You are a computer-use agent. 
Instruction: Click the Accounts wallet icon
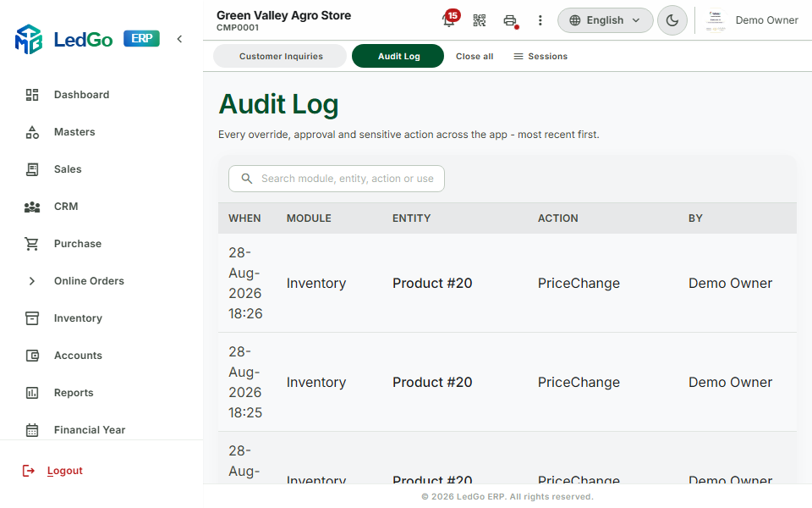click(32, 356)
